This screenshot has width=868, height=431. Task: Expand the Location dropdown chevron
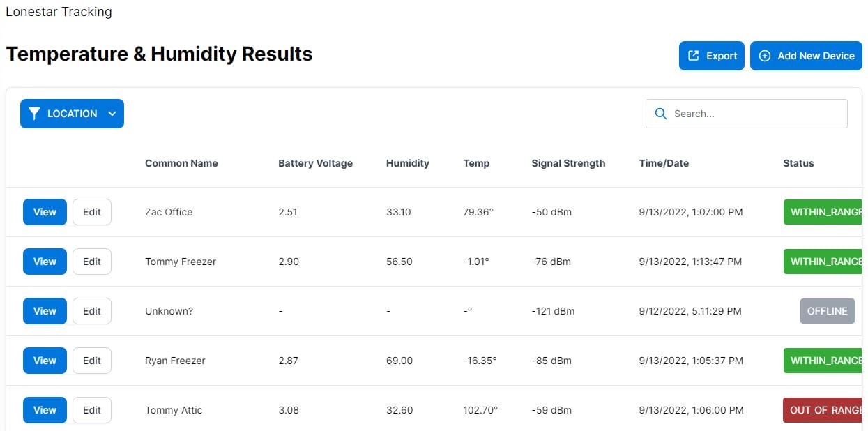[x=112, y=114]
